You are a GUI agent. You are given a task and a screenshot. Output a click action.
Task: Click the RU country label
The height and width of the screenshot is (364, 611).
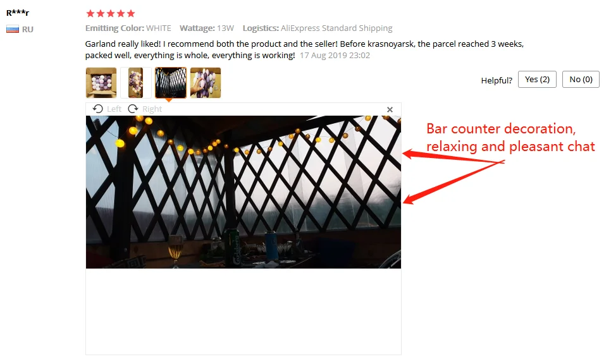(28, 29)
